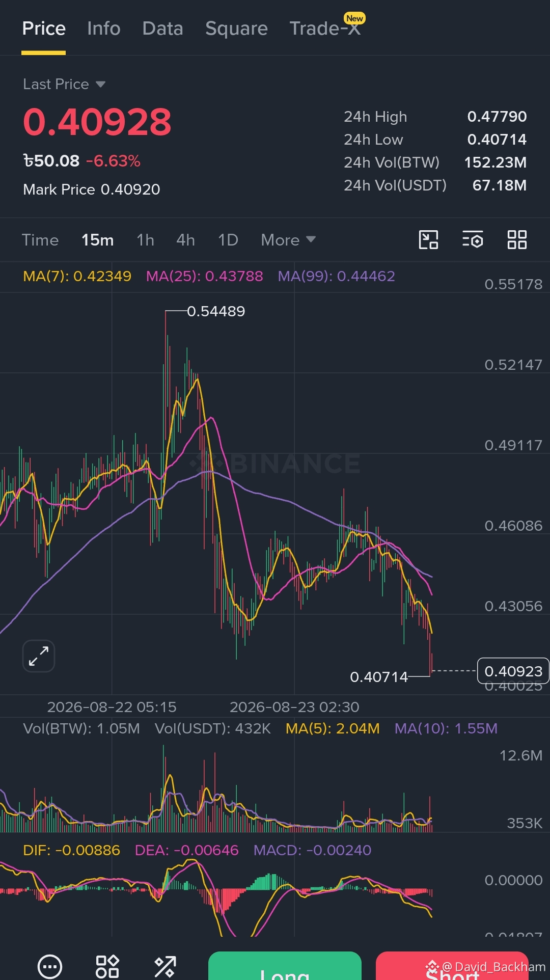
Task: Switch to the Data tab
Action: pos(163,29)
